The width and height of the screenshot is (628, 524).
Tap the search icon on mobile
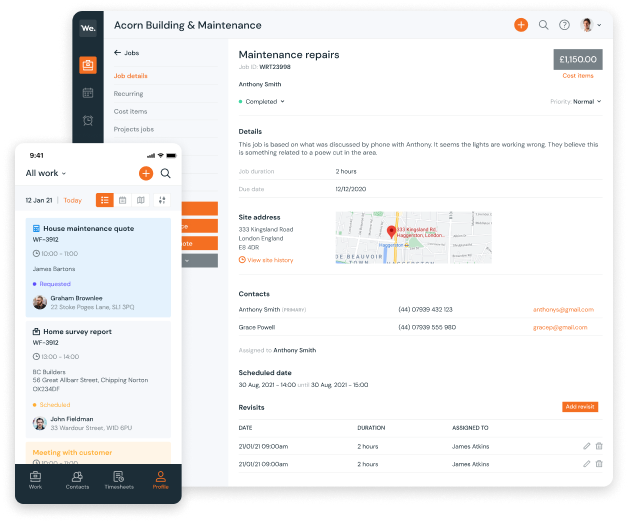[165, 173]
